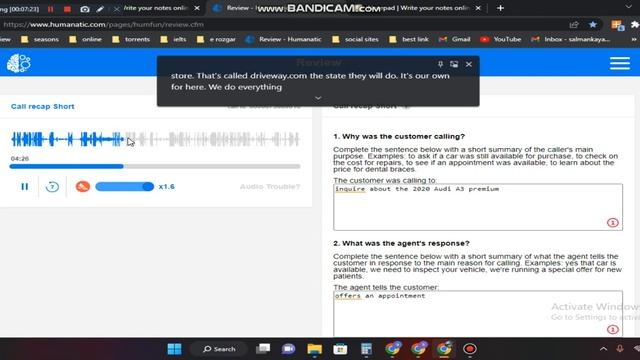Open the ielts bookmark folder
640x360 pixels.
pyautogui.click(x=173, y=39)
